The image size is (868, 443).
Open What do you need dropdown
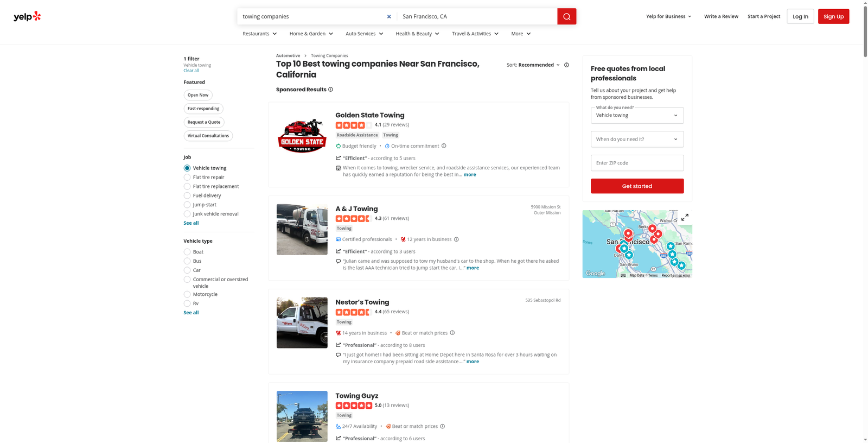[x=637, y=115]
